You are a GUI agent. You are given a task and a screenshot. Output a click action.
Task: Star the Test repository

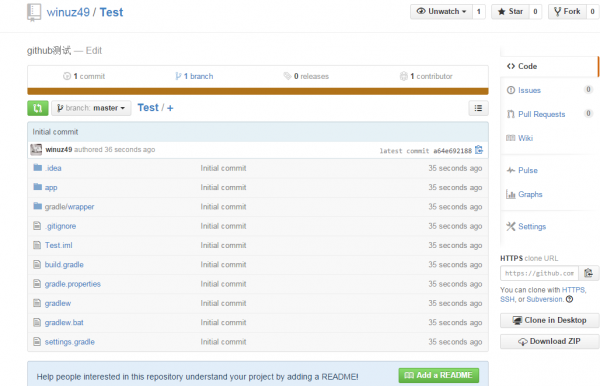pos(510,11)
